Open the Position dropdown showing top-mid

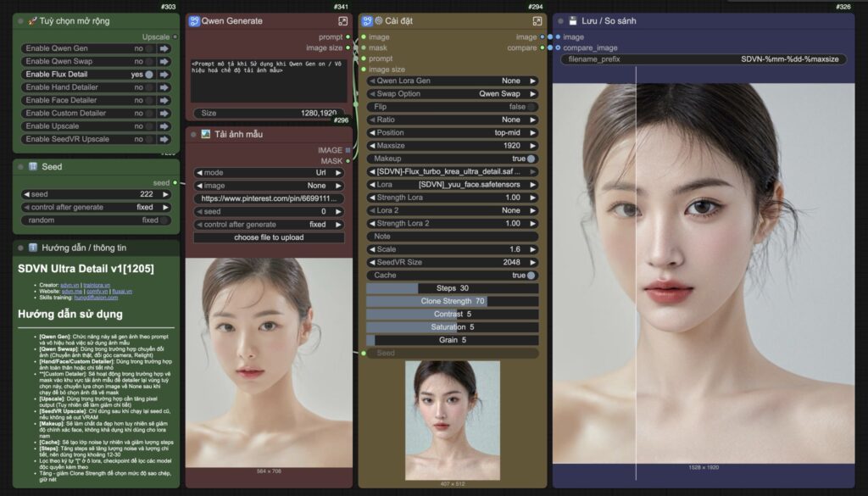[x=451, y=133]
